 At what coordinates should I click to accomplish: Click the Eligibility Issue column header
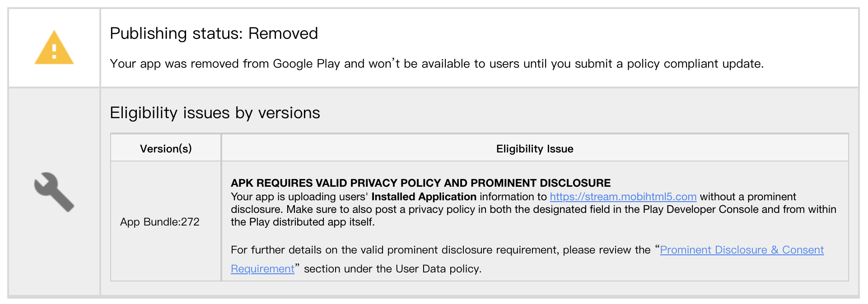pos(534,149)
